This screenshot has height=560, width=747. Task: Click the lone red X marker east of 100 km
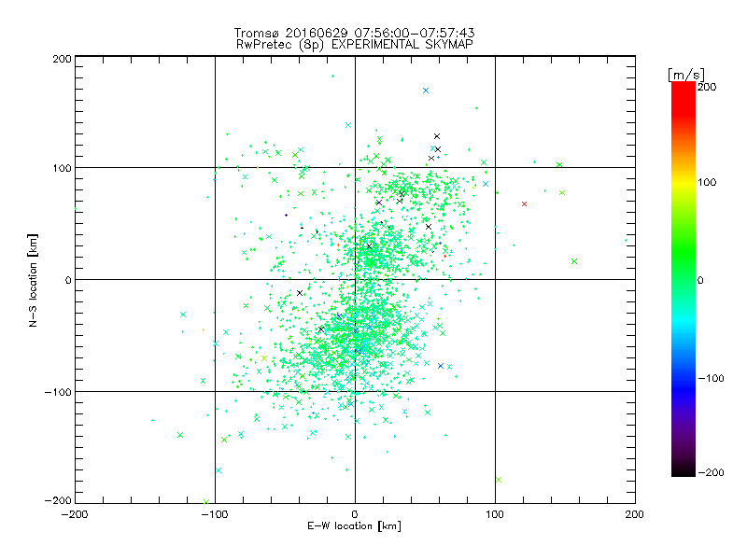pyautogui.click(x=524, y=203)
